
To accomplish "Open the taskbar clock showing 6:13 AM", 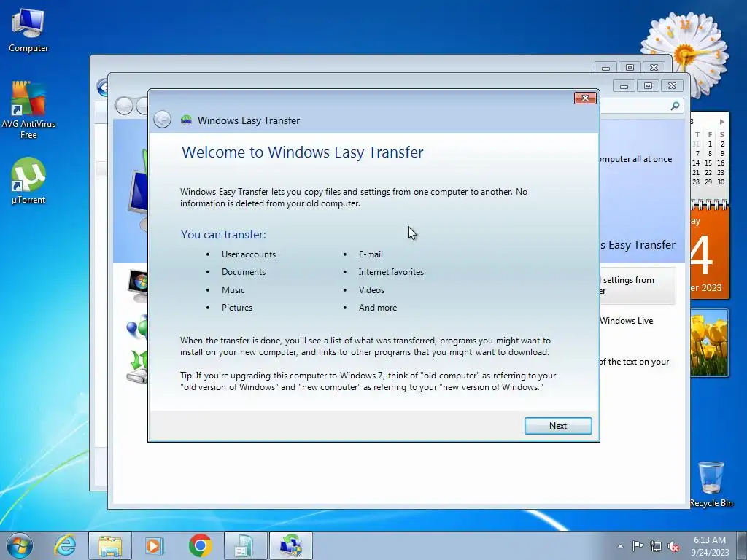I will (710, 546).
